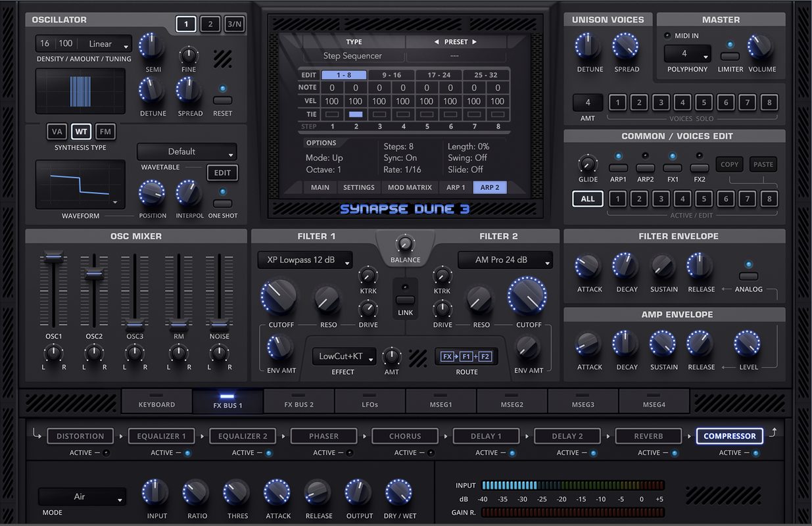Viewport: 812px width, 526px height.
Task: Open the MSEG1 tab
Action: 441,401
